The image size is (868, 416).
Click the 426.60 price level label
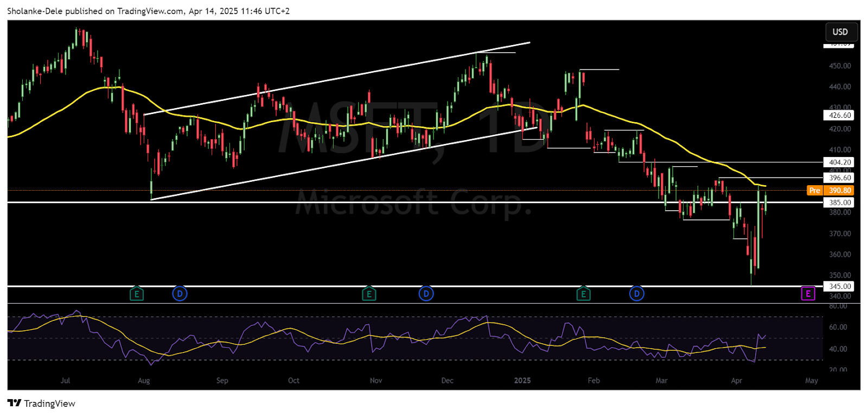click(839, 115)
